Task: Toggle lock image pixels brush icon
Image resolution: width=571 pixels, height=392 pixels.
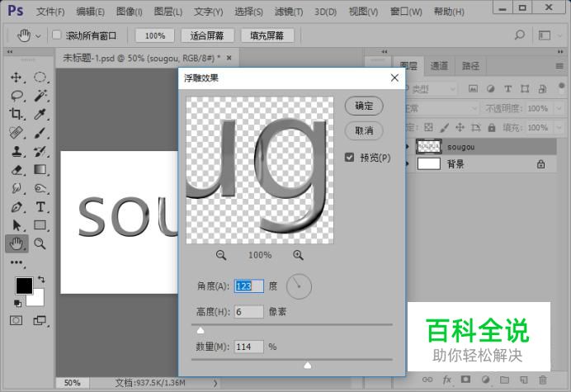Action: pyautogui.click(x=444, y=128)
